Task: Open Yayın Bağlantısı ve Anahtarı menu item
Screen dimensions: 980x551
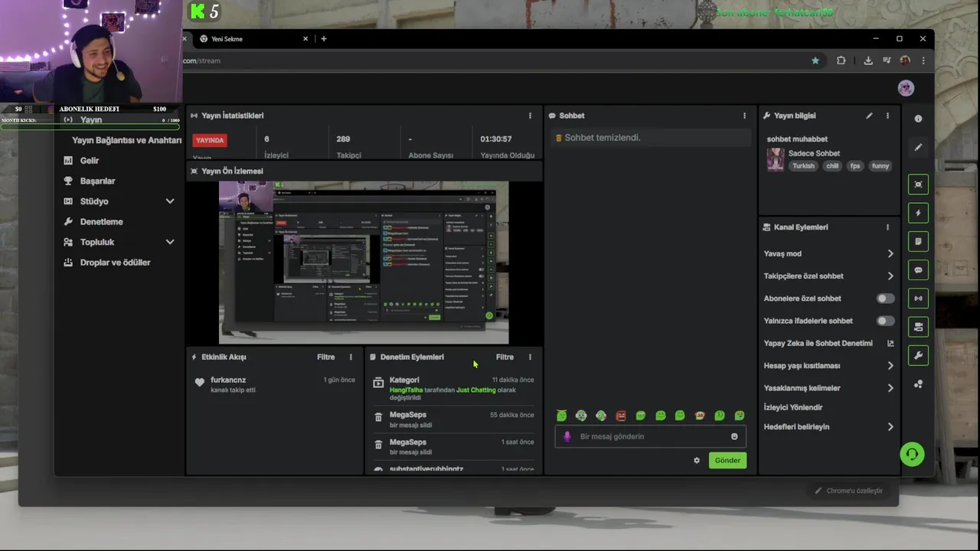Action: [x=126, y=140]
